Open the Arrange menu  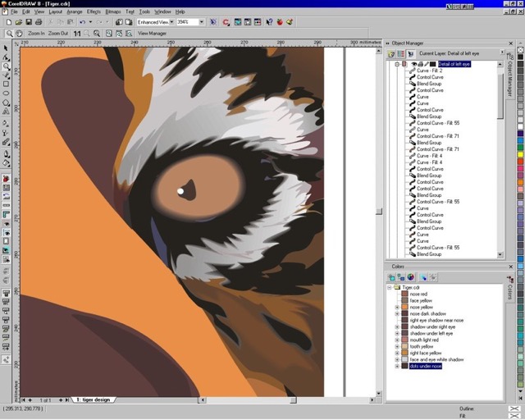pos(75,11)
